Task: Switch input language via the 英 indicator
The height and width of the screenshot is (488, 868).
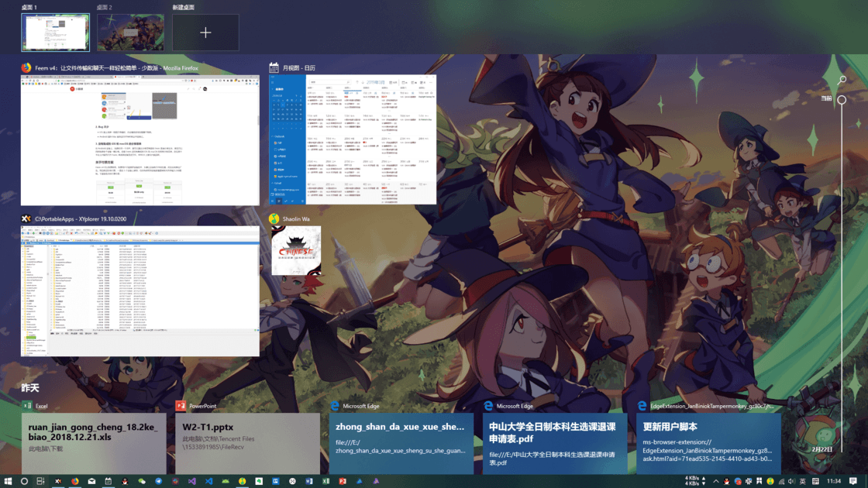Action: [803, 481]
